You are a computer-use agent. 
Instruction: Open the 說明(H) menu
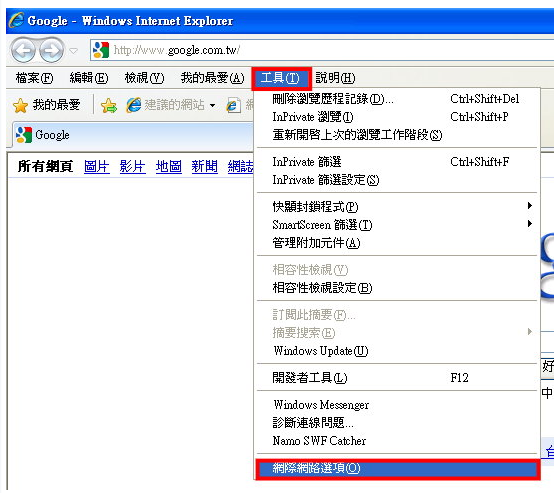335,78
